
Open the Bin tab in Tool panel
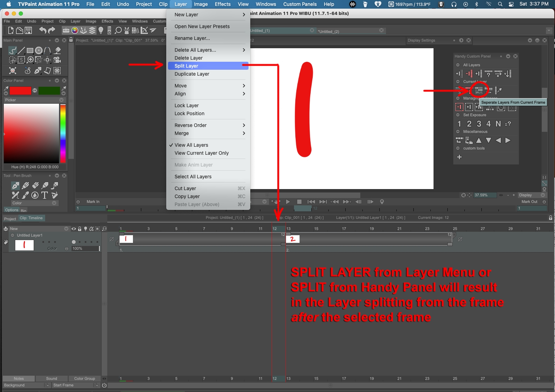[23, 211]
